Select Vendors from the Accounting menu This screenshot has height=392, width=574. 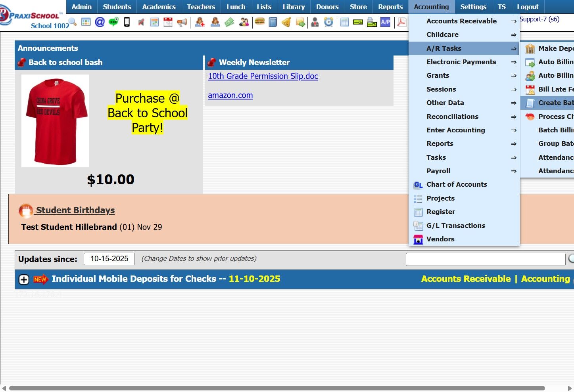pyautogui.click(x=464, y=239)
